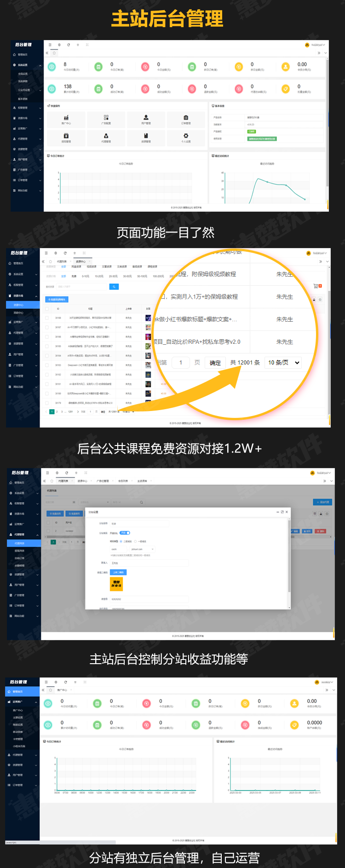Open 个人设置 gear quick action

186,136
